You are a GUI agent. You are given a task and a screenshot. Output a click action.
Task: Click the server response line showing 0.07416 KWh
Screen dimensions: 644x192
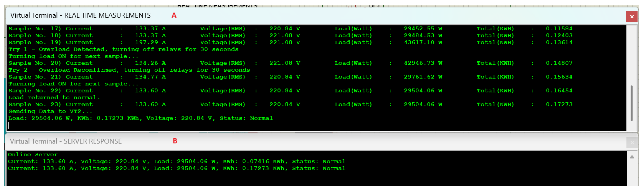tap(176, 162)
